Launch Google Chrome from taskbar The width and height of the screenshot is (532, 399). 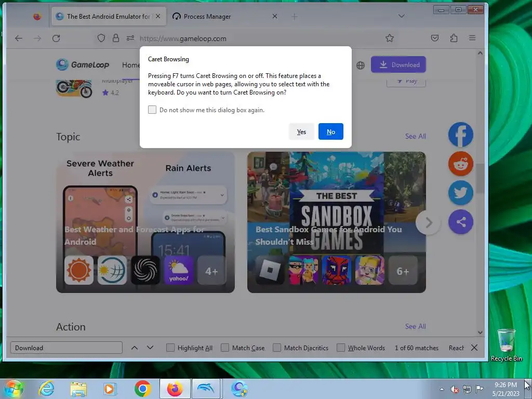(x=142, y=389)
